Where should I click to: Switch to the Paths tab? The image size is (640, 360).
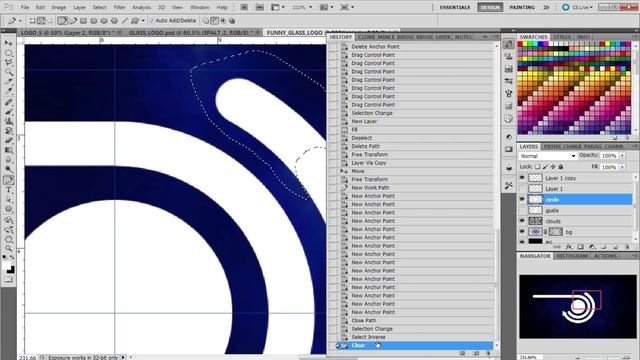[x=552, y=147]
